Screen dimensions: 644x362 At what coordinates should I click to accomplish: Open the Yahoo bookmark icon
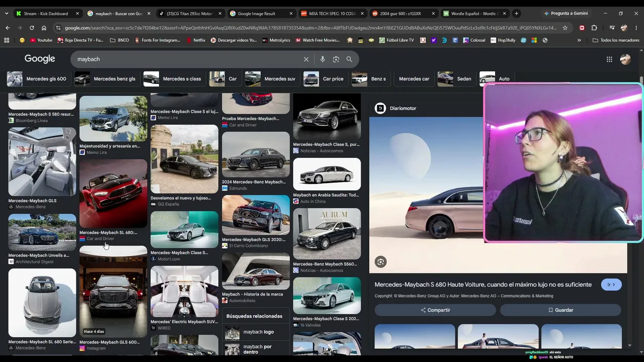coord(433,40)
